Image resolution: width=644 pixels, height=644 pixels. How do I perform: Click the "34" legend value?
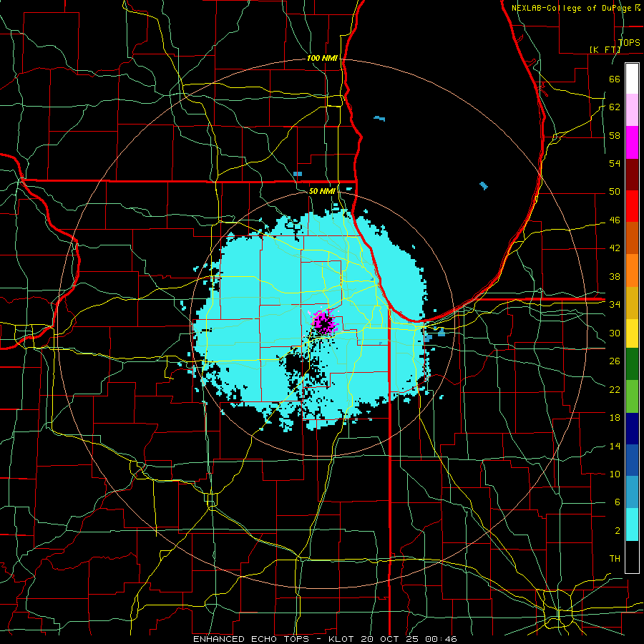(x=615, y=304)
